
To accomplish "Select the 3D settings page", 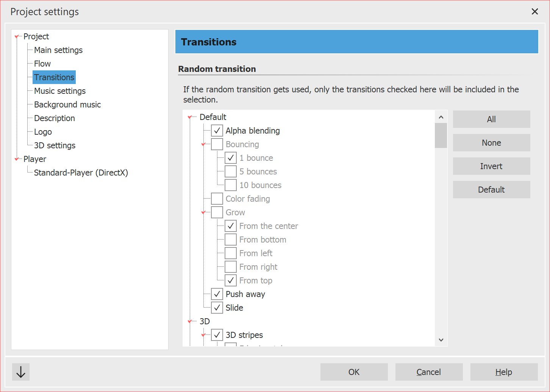I will click(x=55, y=145).
